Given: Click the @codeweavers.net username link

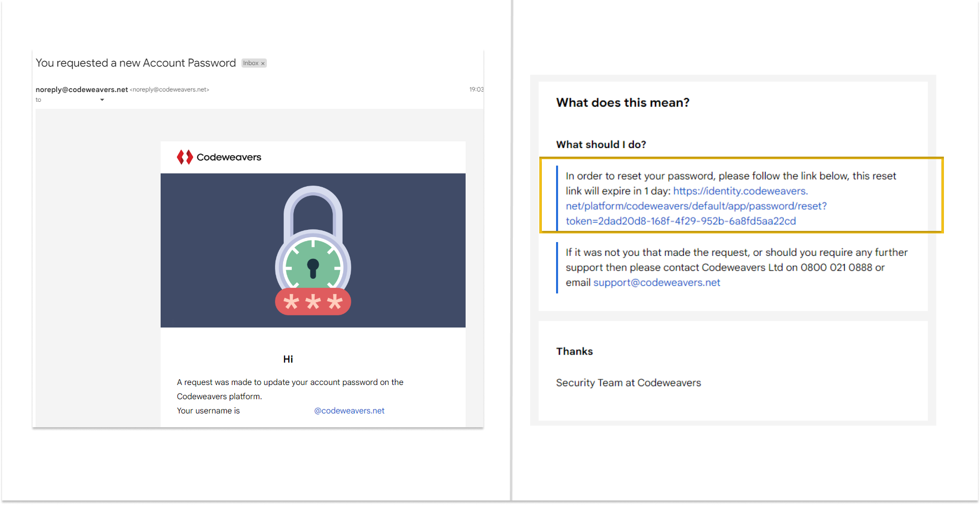Looking at the screenshot, I should pos(349,411).
